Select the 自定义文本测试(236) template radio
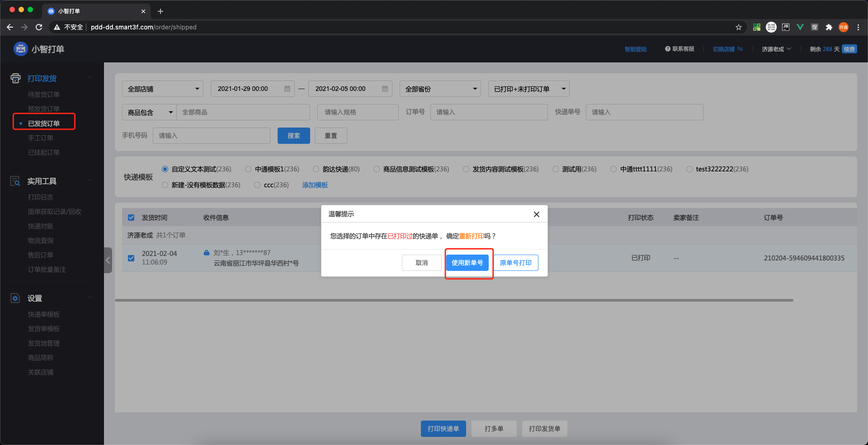The image size is (868, 445). pyautogui.click(x=165, y=169)
